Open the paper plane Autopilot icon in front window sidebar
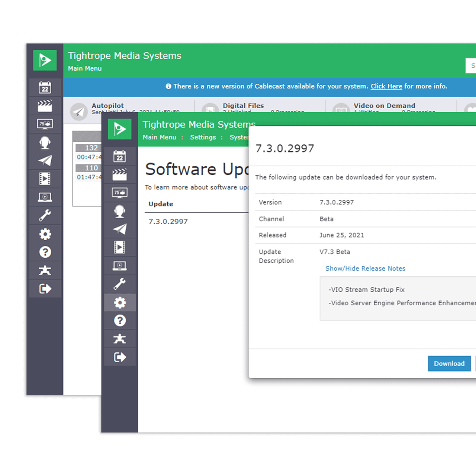 point(120,229)
